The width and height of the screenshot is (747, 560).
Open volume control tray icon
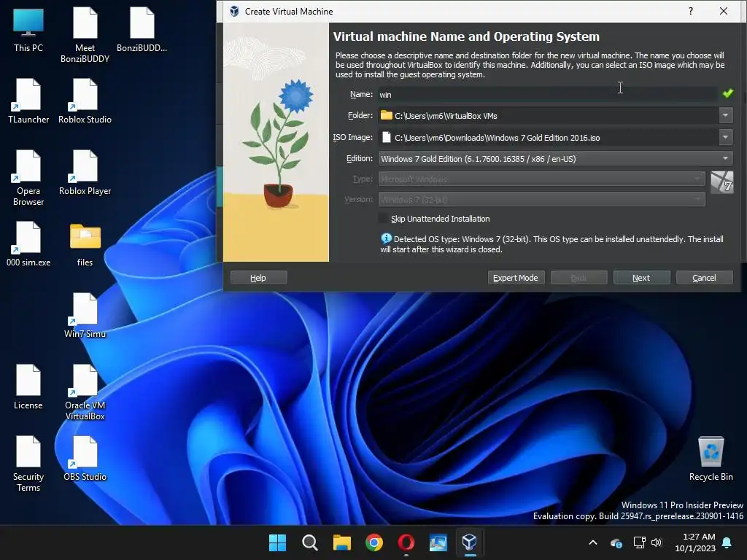click(657, 542)
